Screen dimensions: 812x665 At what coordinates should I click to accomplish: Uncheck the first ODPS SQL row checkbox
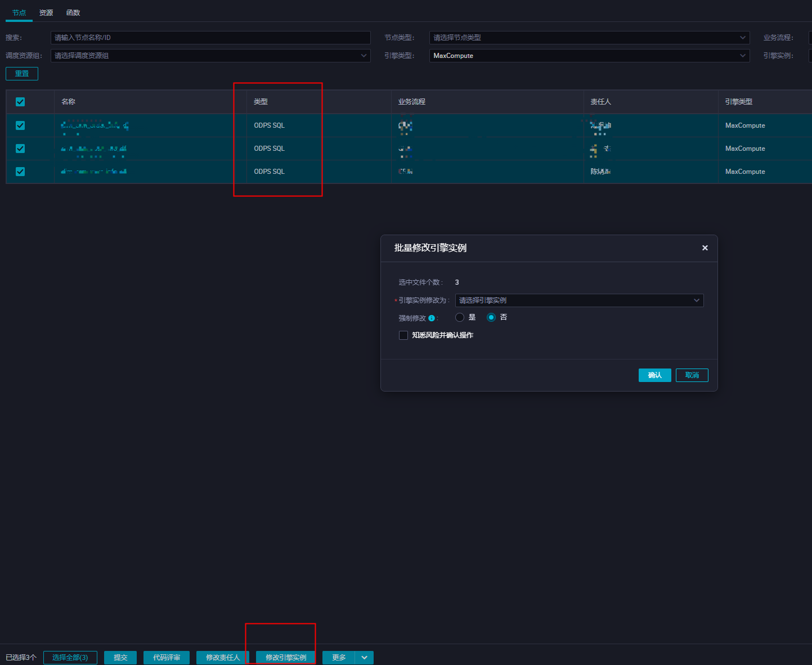pyautogui.click(x=20, y=125)
